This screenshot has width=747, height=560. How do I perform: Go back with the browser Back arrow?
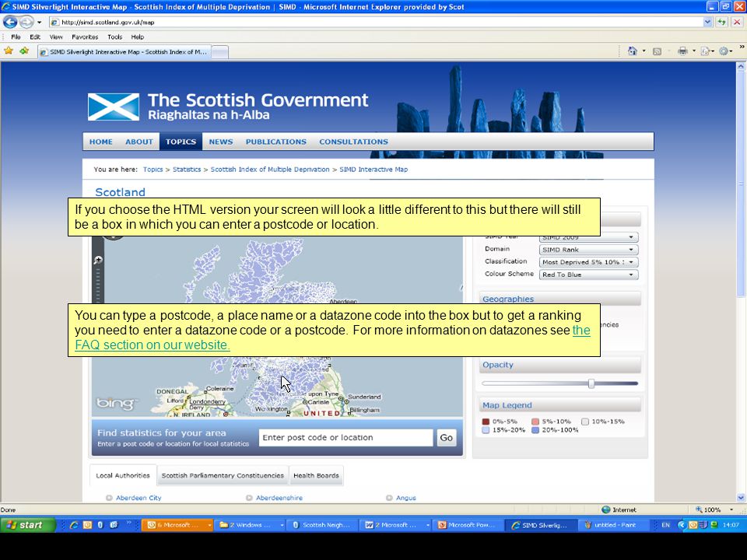tap(10, 22)
